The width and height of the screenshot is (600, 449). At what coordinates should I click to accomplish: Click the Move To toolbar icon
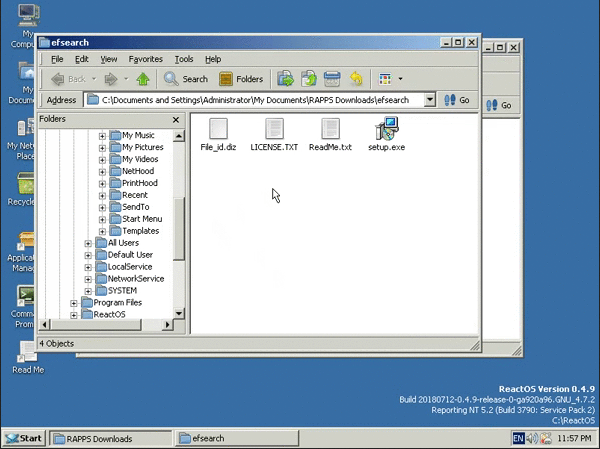point(286,79)
